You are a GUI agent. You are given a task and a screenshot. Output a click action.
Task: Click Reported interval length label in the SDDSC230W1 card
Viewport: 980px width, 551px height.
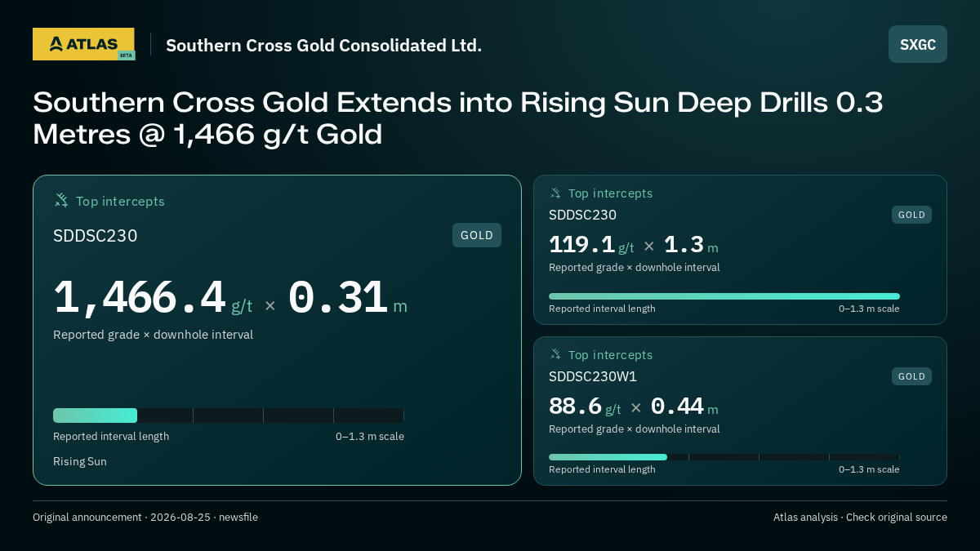click(602, 469)
